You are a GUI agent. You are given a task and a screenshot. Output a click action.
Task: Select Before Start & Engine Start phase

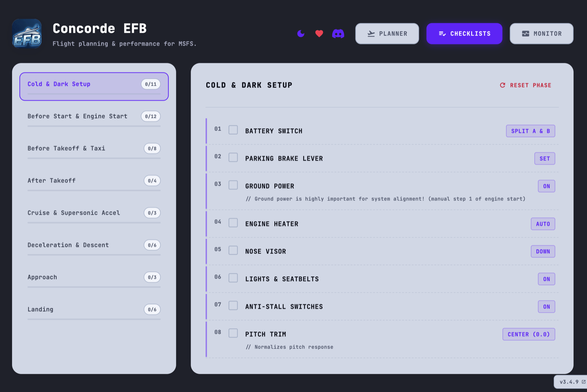(94, 119)
